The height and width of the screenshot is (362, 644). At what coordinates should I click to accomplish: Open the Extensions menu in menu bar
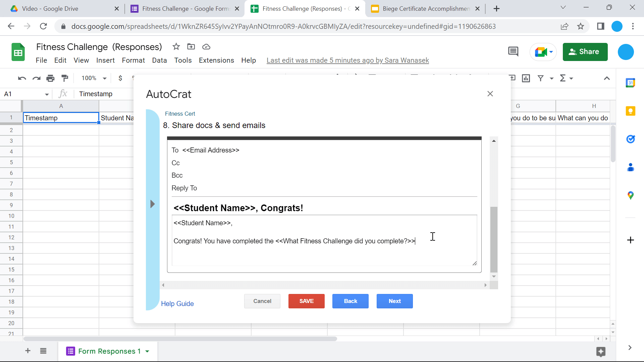click(x=216, y=60)
